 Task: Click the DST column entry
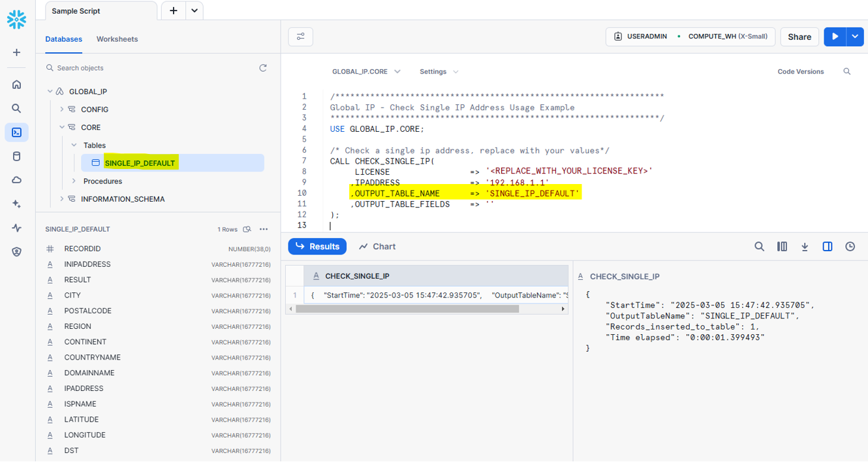[x=158, y=451]
